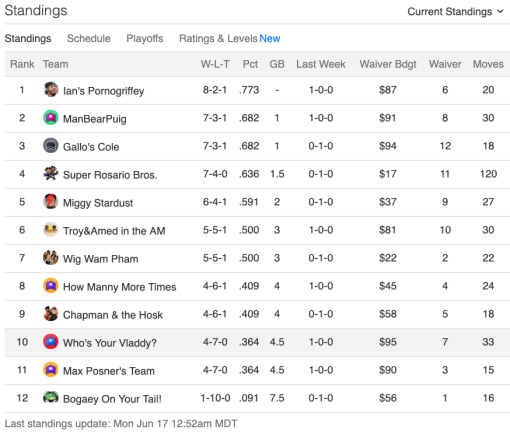
Task: Open Max Posner's Team link
Action: point(109,371)
